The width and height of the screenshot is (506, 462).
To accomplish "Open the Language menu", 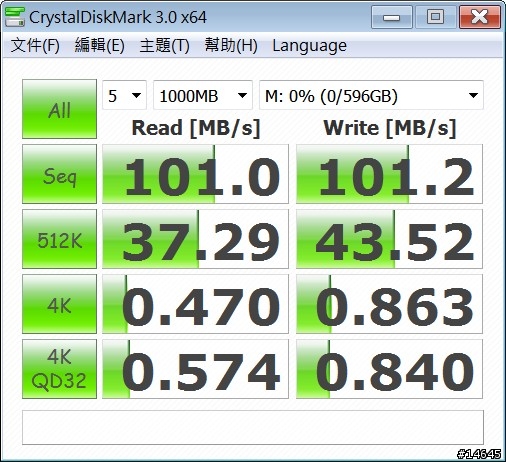I will 309,45.
